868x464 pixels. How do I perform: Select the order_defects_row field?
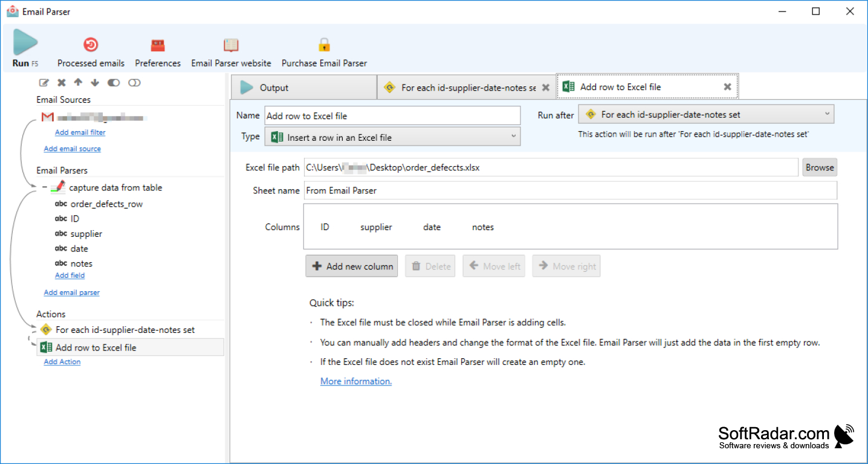tap(106, 204)
